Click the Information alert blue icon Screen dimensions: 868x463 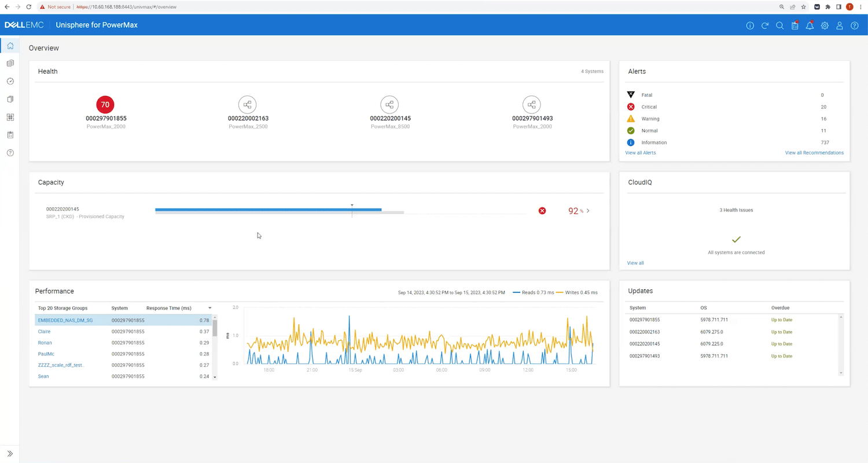631,142
